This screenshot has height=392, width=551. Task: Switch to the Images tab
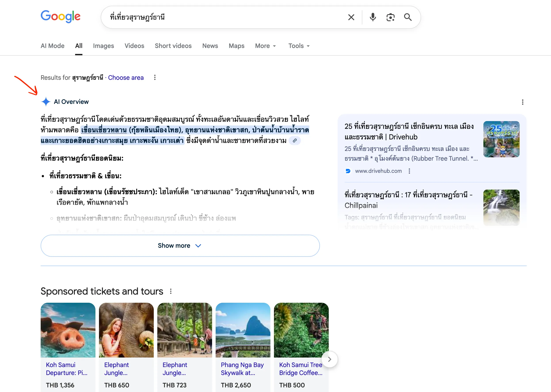point(103,46)
